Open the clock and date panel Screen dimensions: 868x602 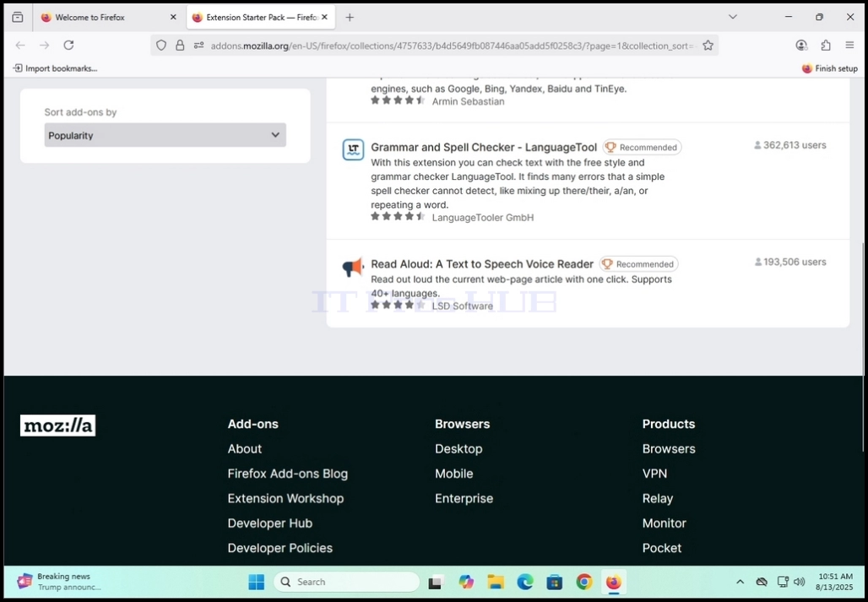coord(834,582)
